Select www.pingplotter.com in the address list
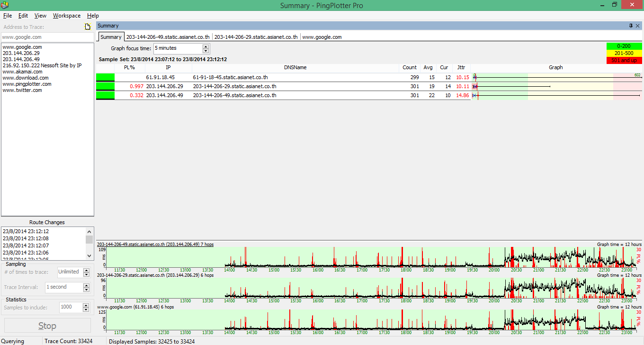 pyautogui.click(x=27, y=84)
